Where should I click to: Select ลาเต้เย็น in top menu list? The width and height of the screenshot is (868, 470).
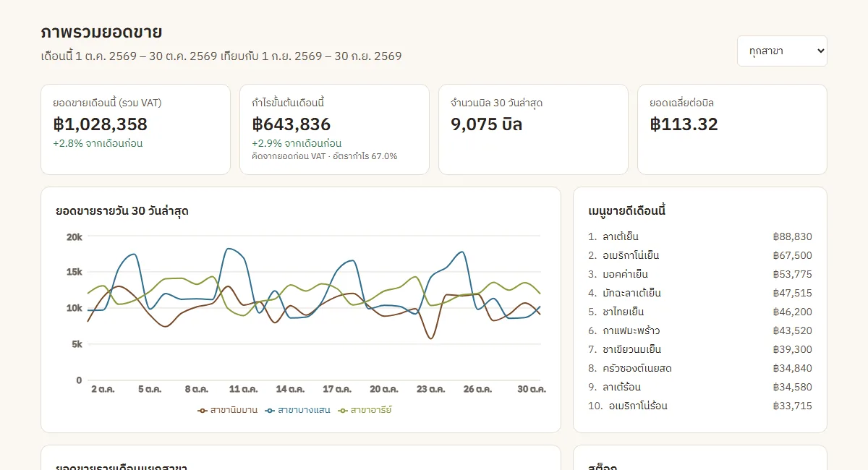(x=621, y=236)
